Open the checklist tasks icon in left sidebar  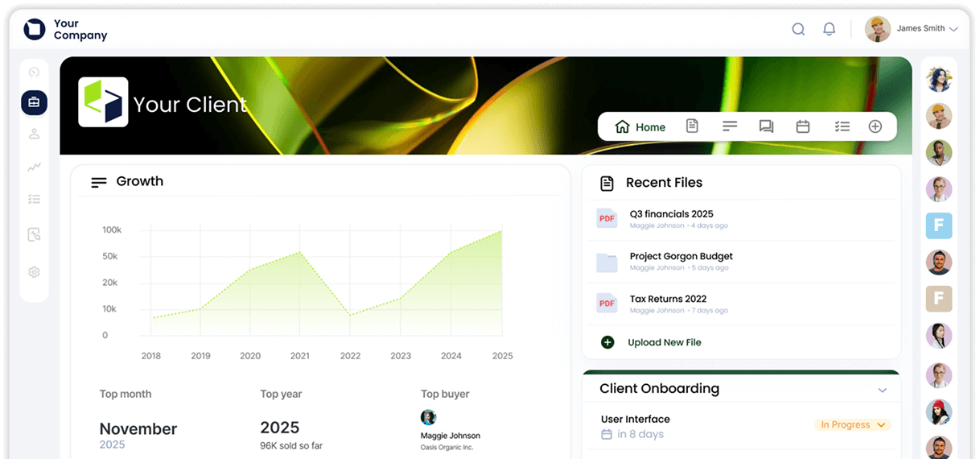click(x=34, y=199)
